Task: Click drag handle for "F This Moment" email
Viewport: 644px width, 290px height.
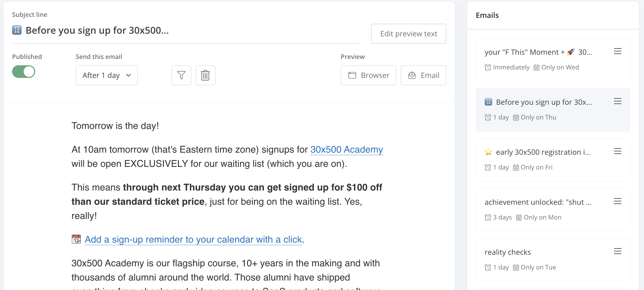Action: [617, 51]
